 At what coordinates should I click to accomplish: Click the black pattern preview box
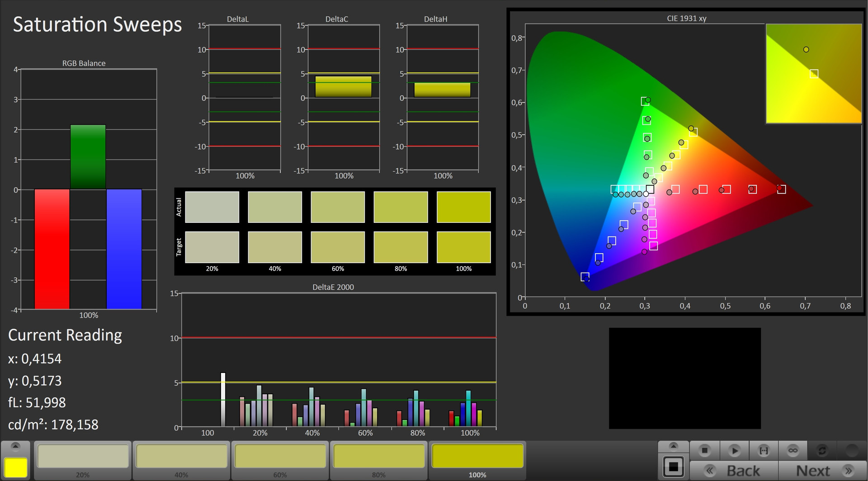click(x=684, y=378)
